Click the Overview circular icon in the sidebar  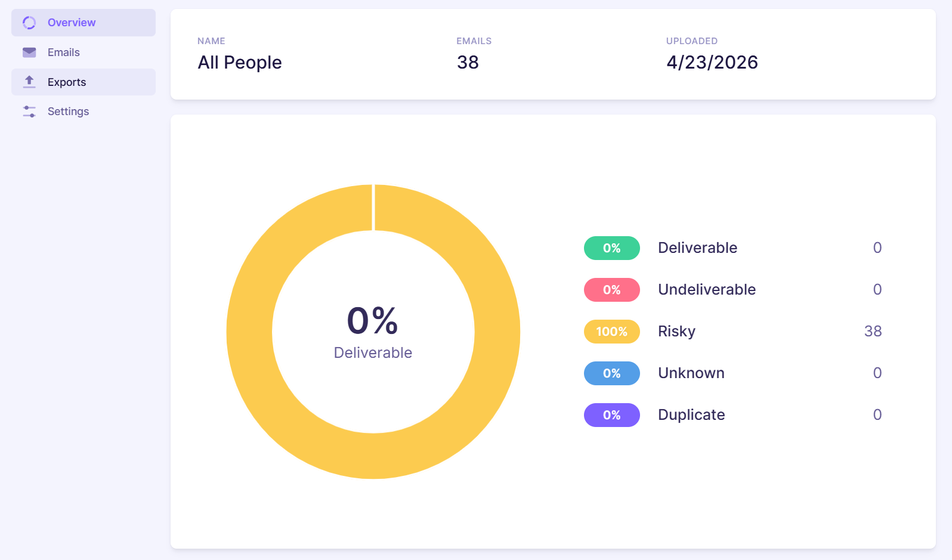point(29,23)
